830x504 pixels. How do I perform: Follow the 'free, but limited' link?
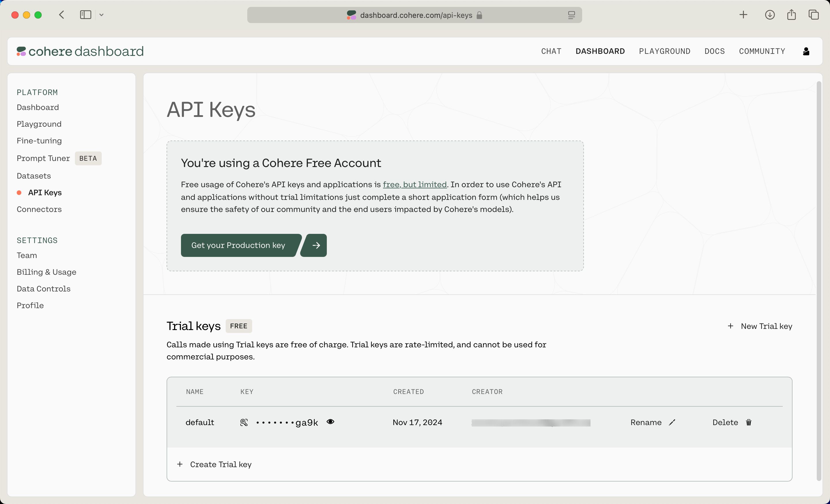click(415, 185)
